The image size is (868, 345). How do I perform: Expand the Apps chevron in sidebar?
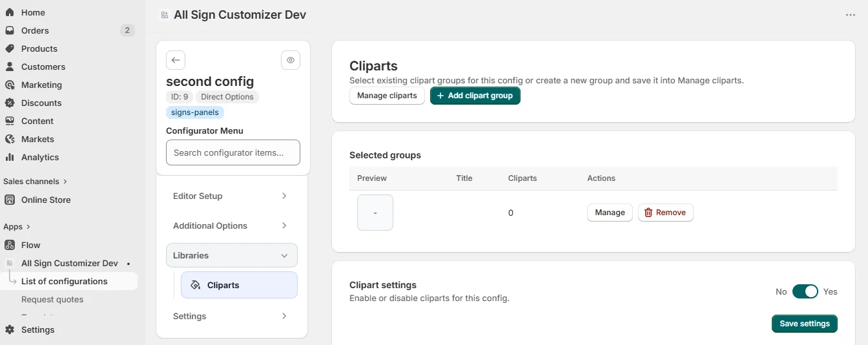pyautogui.click(x=28, y=227)
